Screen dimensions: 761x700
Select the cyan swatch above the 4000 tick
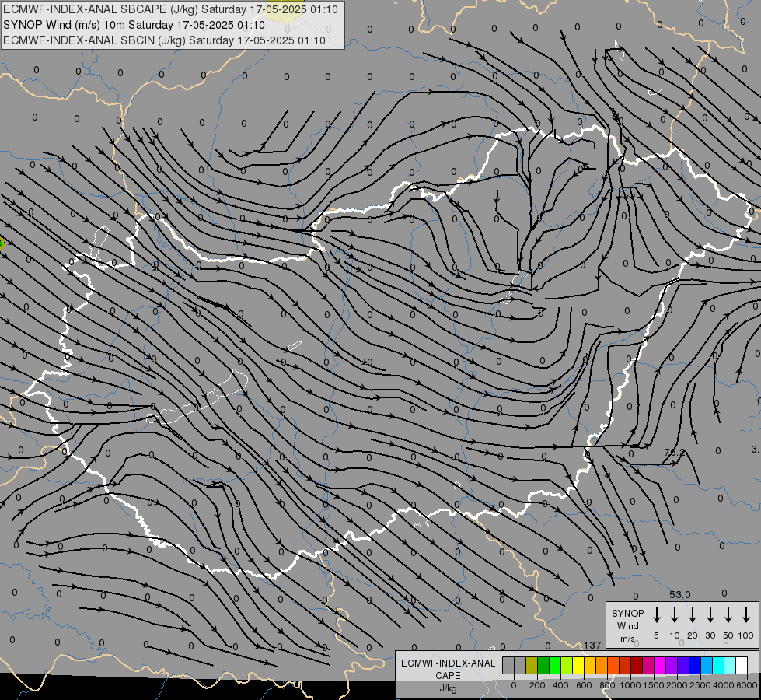coord(717,665)
